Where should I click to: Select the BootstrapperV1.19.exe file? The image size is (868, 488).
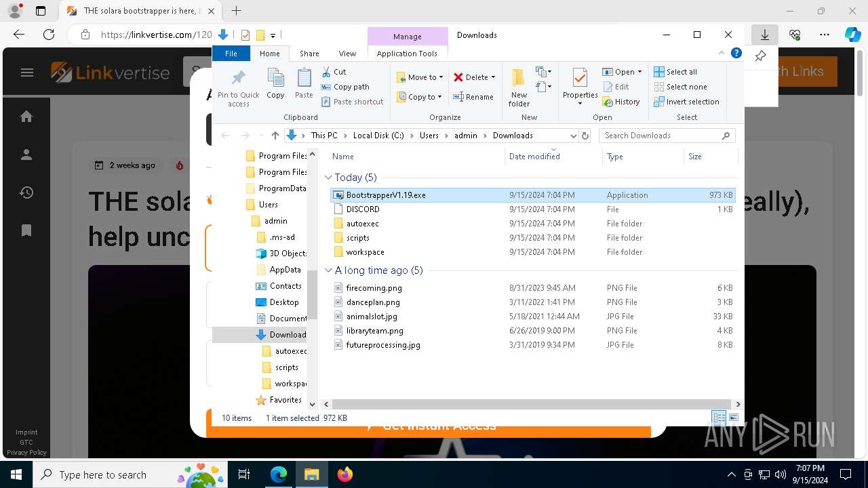tap(534, 195)
